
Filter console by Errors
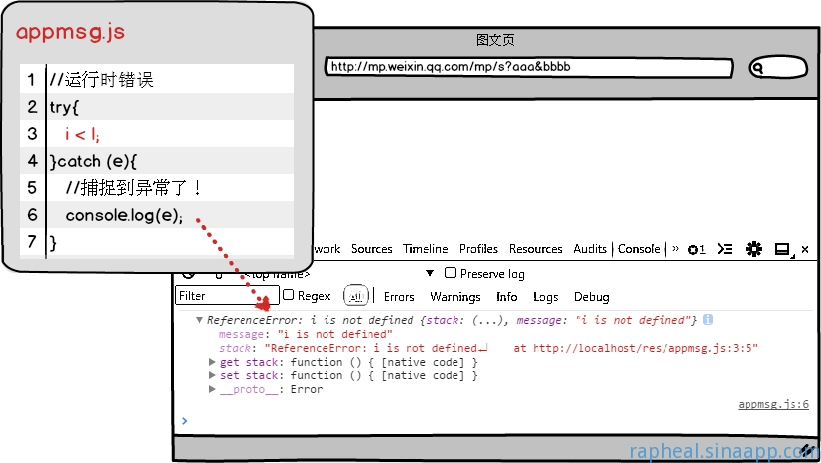tap(399, 297)
